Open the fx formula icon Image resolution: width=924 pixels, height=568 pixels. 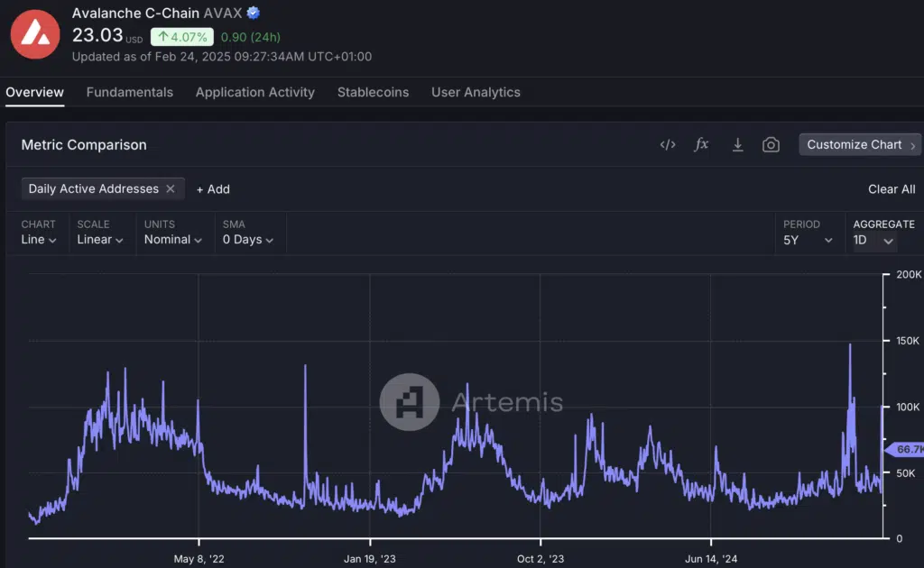[701, 144]
